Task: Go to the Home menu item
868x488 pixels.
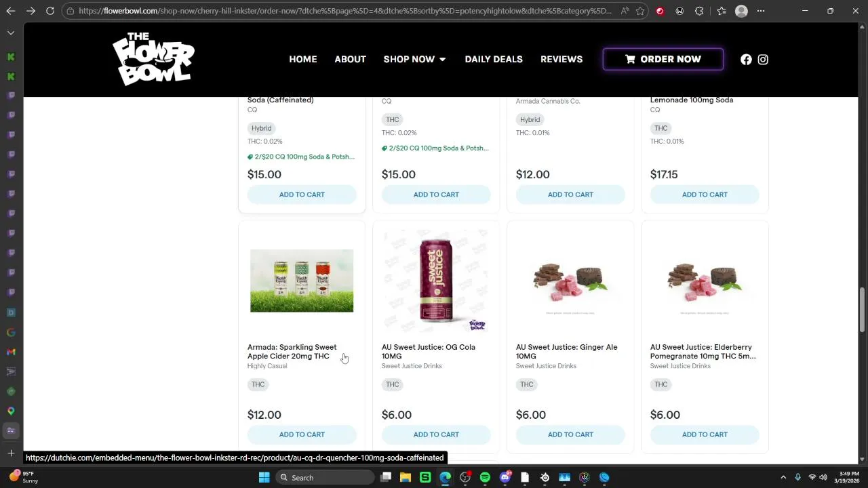Action: click(x=303, y=59)
